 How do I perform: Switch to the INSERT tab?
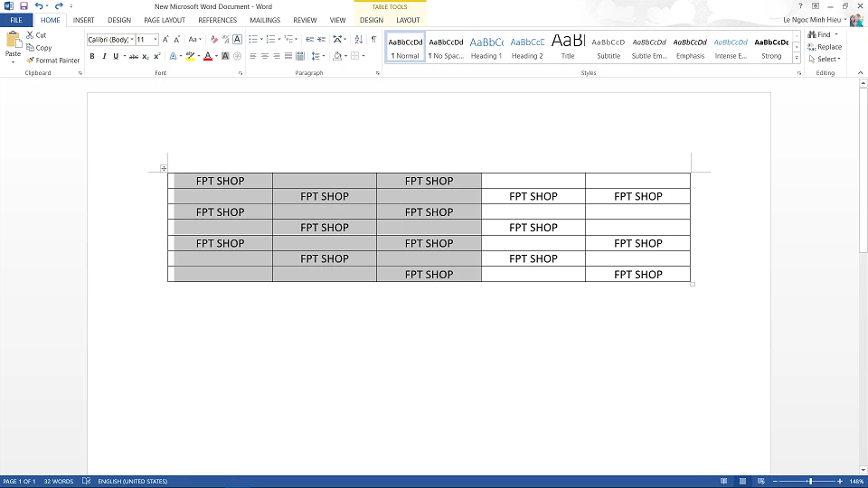click(x=83, y=20)
